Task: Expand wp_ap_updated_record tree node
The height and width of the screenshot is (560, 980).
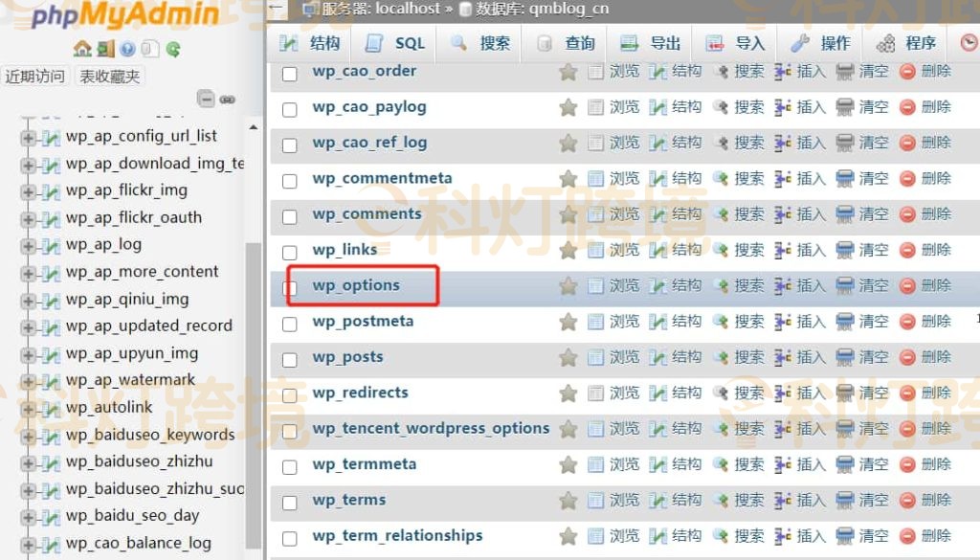Action: tap(28, 327)
